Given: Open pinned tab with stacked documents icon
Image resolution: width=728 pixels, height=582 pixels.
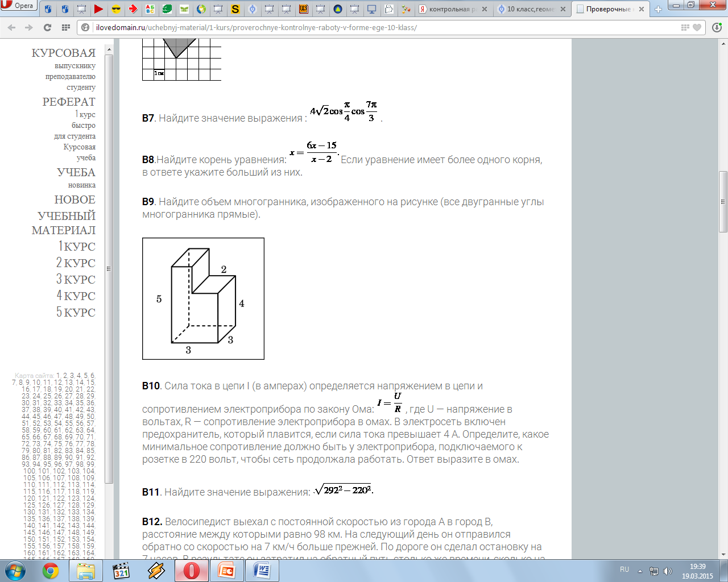Looking at the screenshot, I should click(x=388, y=9).
